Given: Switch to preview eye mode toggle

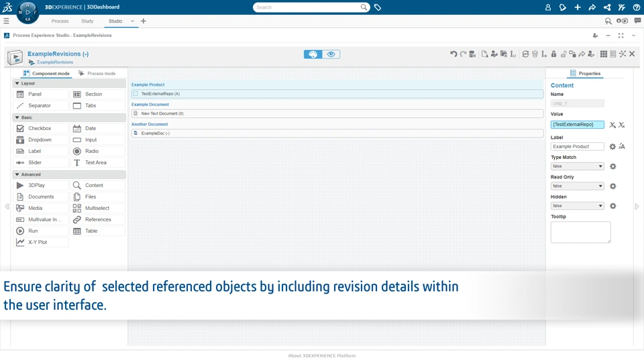Looking at the screenshot, I should (x=331, y=54).
